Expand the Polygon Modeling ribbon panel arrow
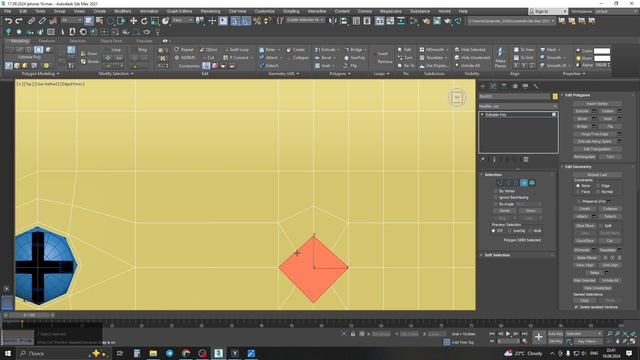Image resolution: width=640 pixels, height=360 pixels. click(x=58, y=74)
